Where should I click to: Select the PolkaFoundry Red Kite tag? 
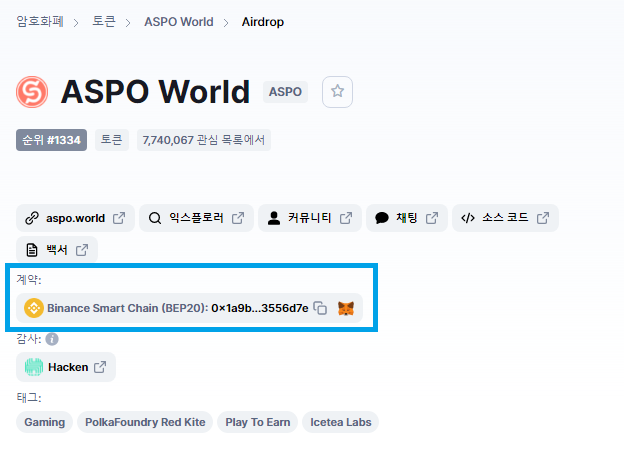pos(145,422)
